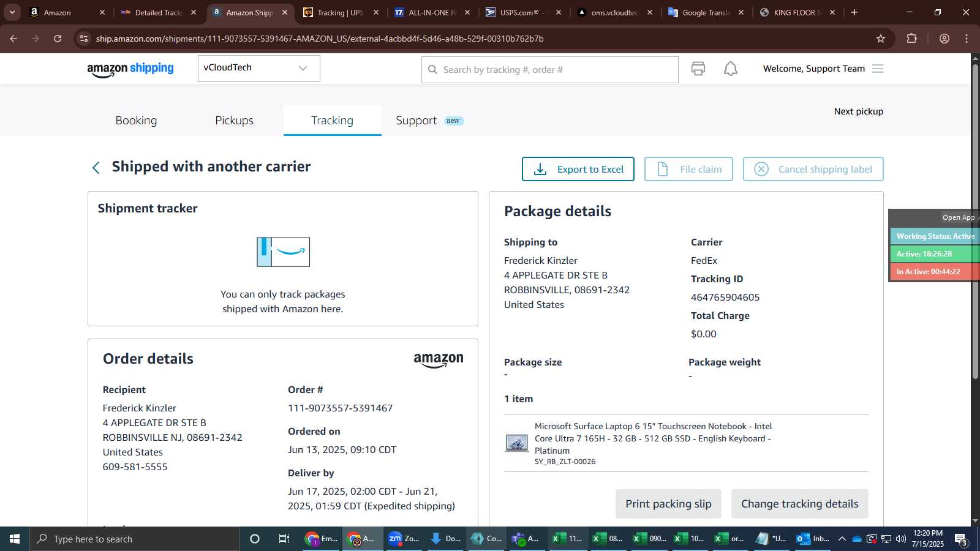980x551 pixels.
Task: Go back using the chevron arrow
Action: point(96,168)
